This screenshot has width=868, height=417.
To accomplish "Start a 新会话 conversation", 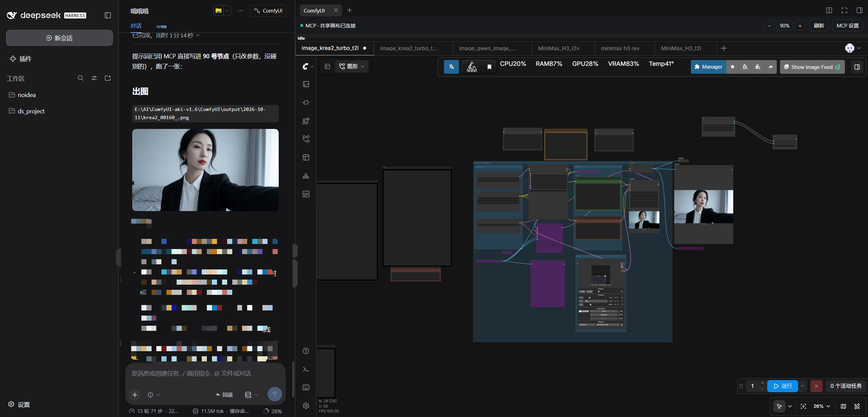I will coord(59,38).
